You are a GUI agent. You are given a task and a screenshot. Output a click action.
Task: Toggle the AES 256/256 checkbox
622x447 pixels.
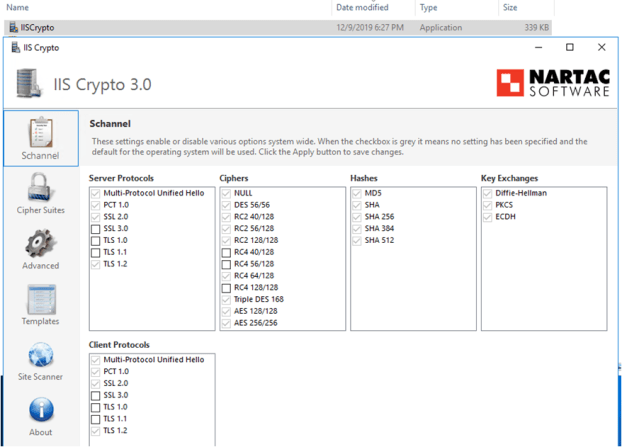click(x=226, y=323)
